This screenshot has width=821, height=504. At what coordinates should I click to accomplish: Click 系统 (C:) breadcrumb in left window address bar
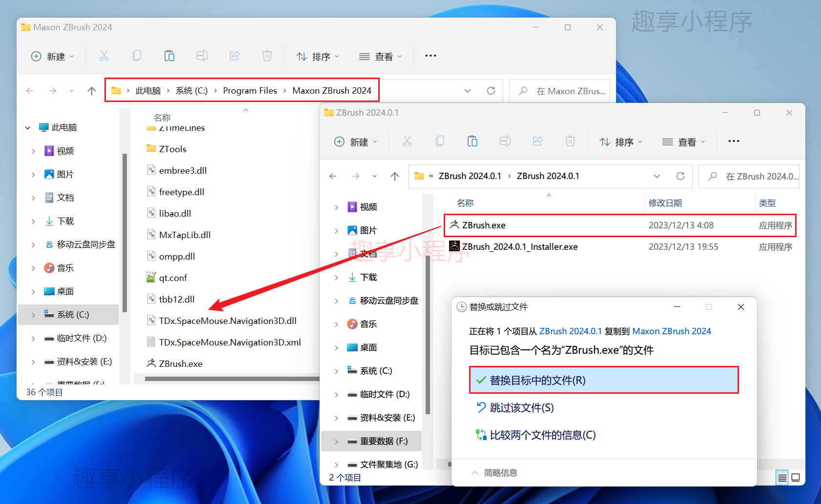(x=191, y=91)
